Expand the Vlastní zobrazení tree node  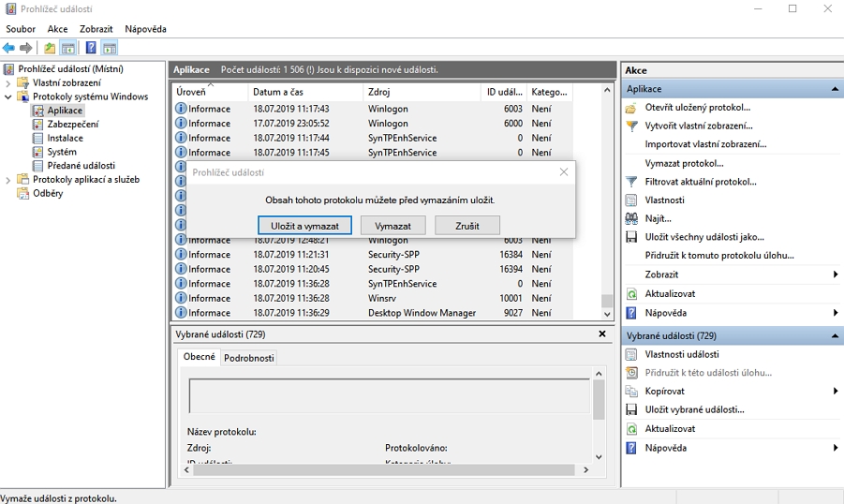pos(8,82)
